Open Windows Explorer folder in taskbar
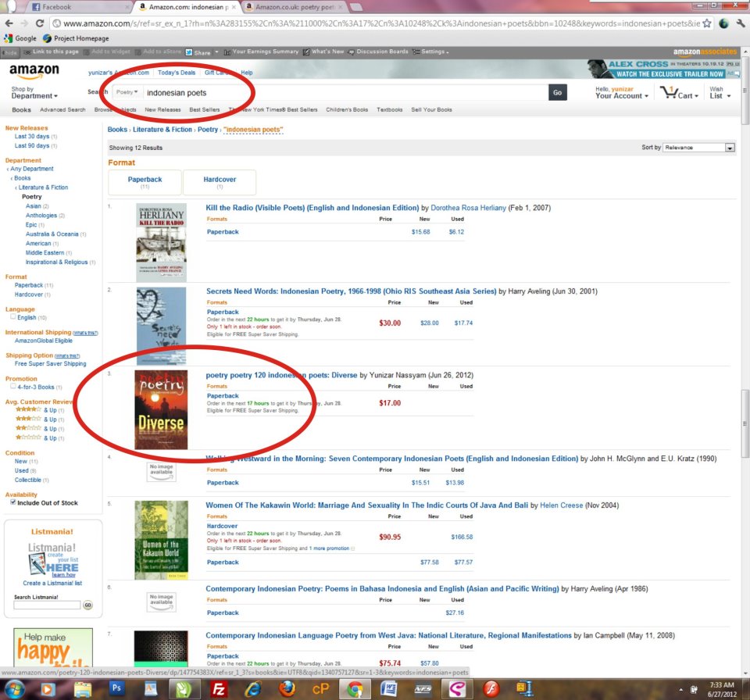Viewport: 750px width, 700px height. coord(82,689)
